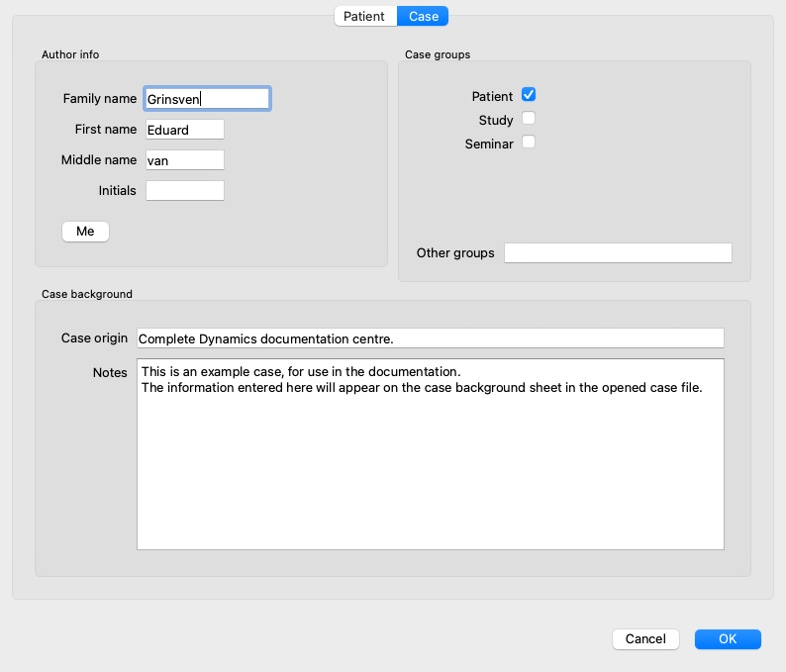Screen dimensions: 786x672
Task: Focus the Other groups text field
Action: pyautogui.click(x=618, y=253)
